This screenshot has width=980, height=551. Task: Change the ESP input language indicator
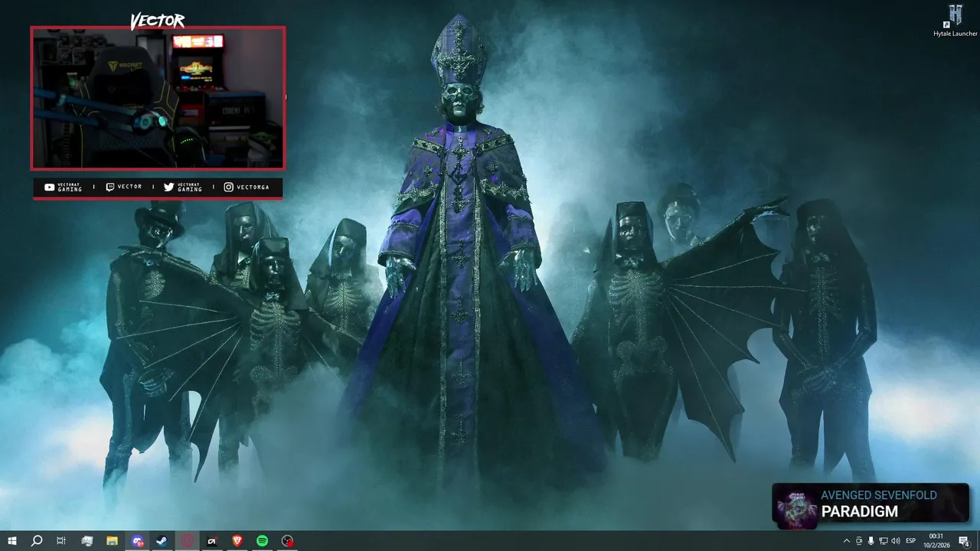pyautogui.click(x=911, y=541)
